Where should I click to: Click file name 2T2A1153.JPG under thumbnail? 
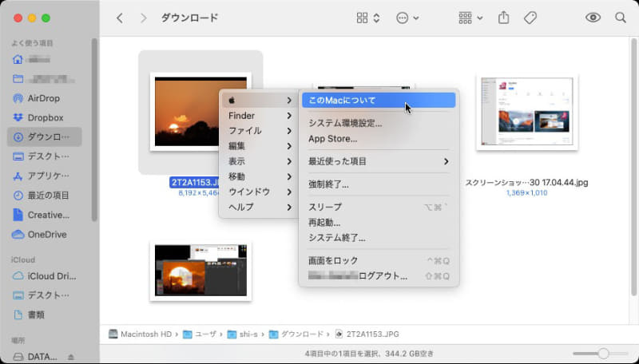click(194, 183)
